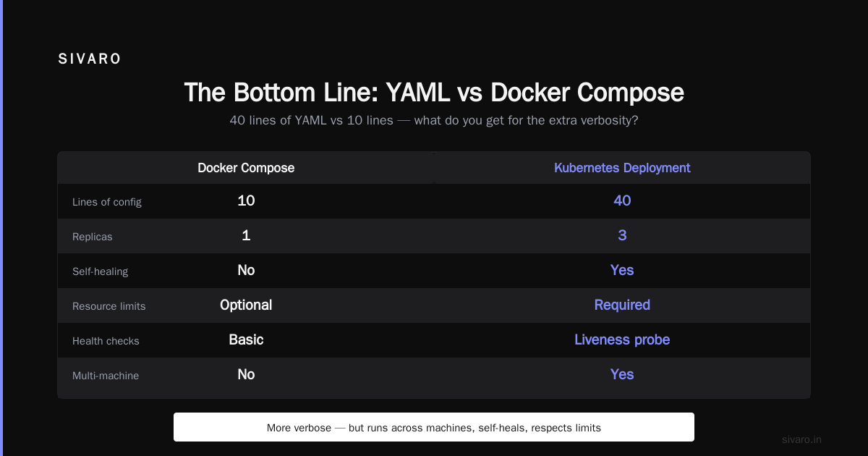Click the Required value under Kubernetes
The image size is (868, 456).
622,305
